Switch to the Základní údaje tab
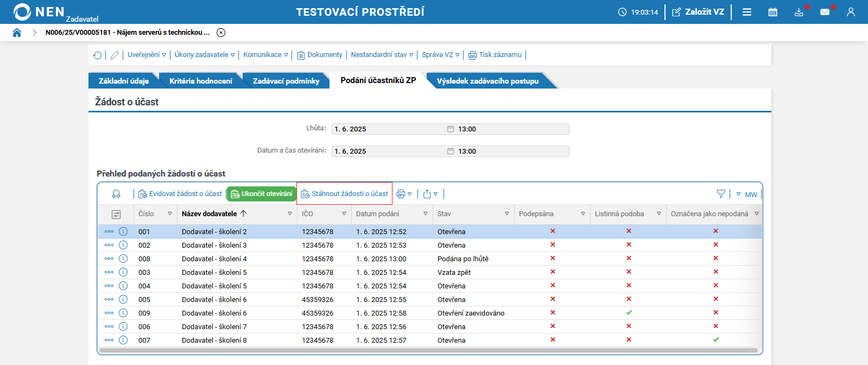 (123, 81)
